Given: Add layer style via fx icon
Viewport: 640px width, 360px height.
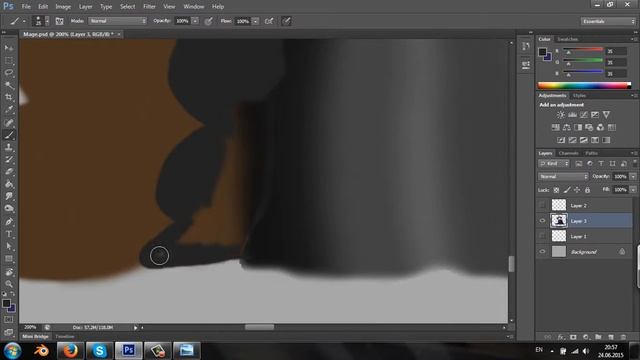Looking at the screenshot, I should click(x=561, y=337).
